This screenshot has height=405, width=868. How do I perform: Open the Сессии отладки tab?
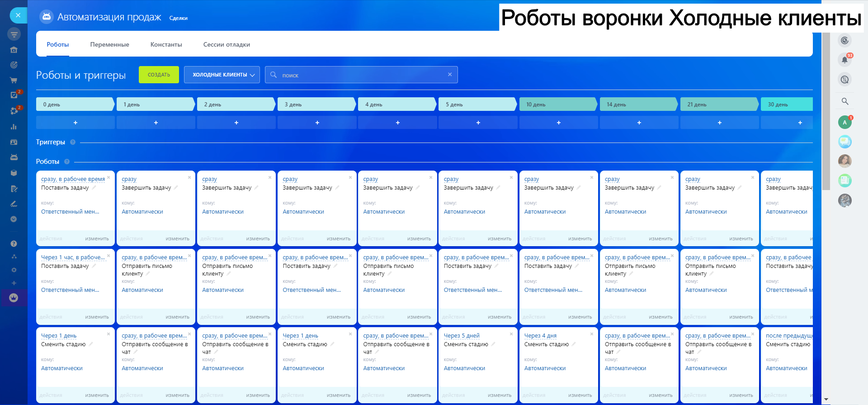click(226, 44)
